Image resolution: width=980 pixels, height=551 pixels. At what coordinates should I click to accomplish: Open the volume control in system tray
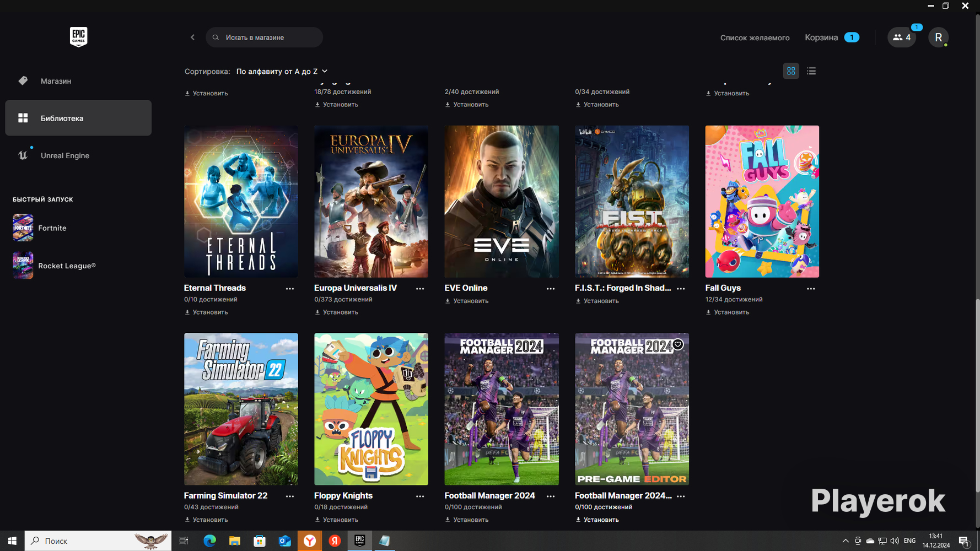(895, 541)
